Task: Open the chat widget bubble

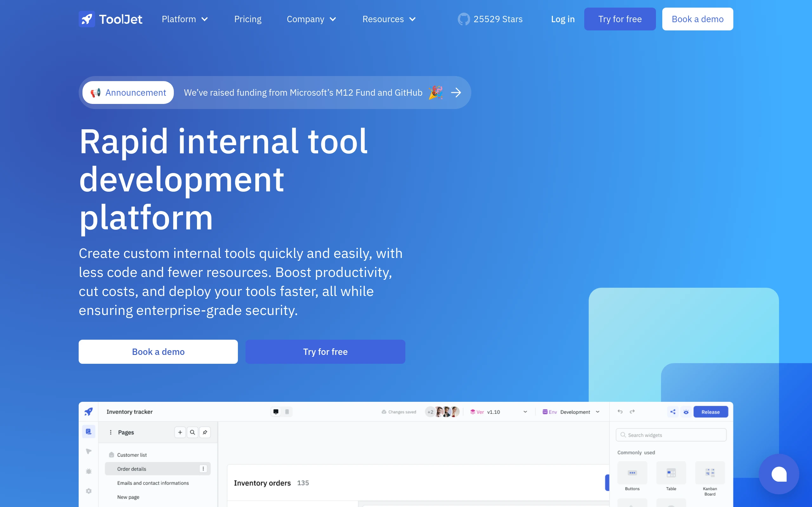Action: [779, 474]
